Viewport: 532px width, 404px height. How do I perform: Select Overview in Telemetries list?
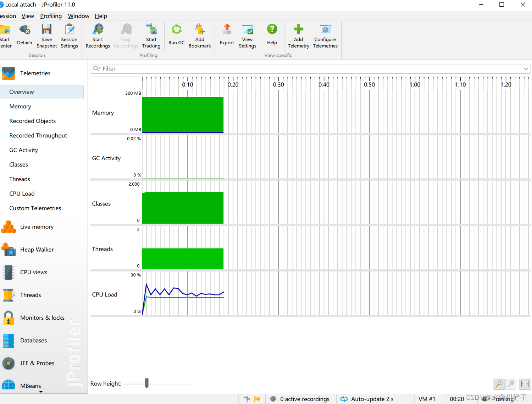click(42, 92)
